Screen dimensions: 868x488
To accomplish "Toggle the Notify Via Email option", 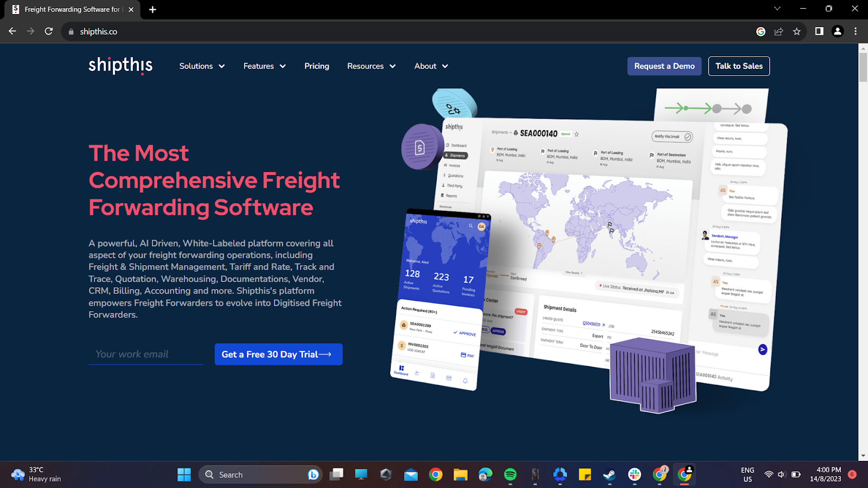I will (672, 137).
